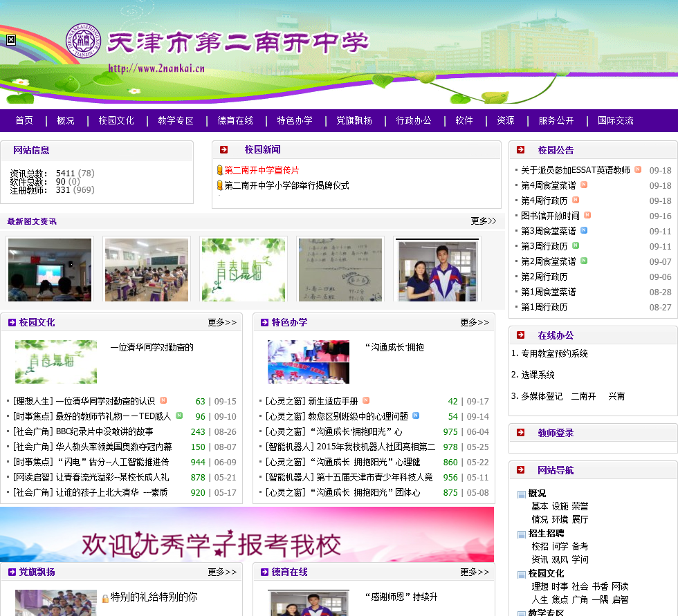Click the blue badge after 第3周食堂菜谱
The height and width of the screenshot is (616, 678).
click(x=584, y=230)
